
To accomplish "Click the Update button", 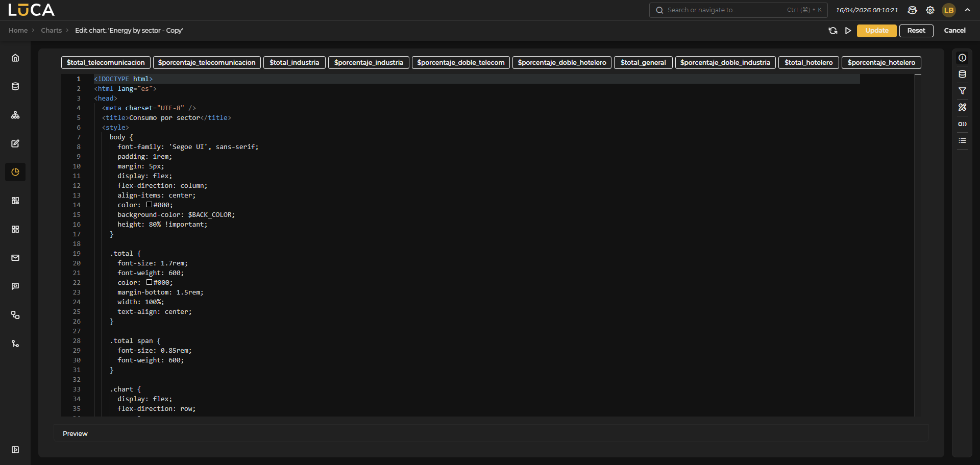I will [876, 31].
